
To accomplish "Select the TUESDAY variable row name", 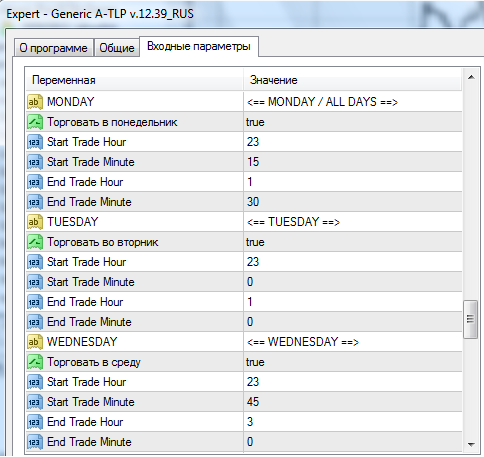I will point(73,222).
